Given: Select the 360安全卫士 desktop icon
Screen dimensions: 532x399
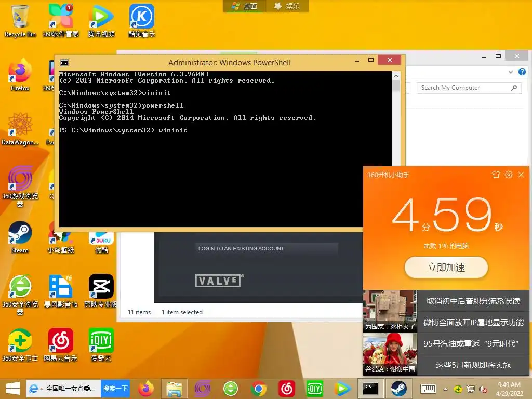Looking at the screenshot, I should (20, 345).
